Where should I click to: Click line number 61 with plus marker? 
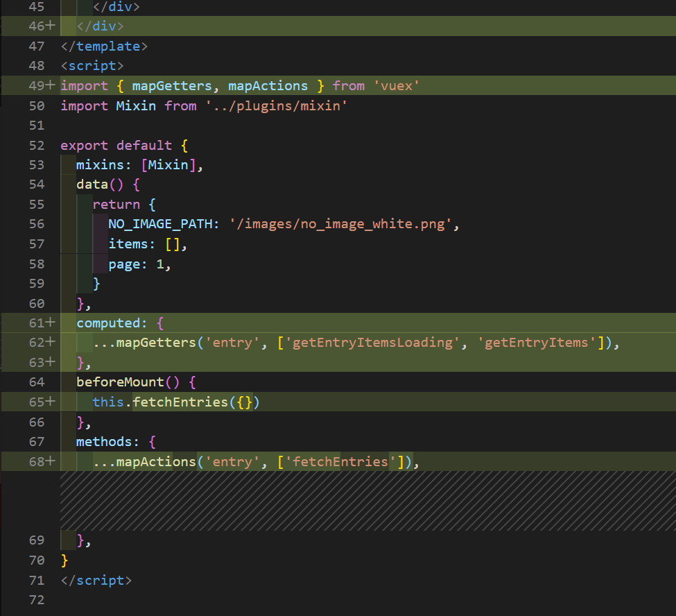[42, 323]
